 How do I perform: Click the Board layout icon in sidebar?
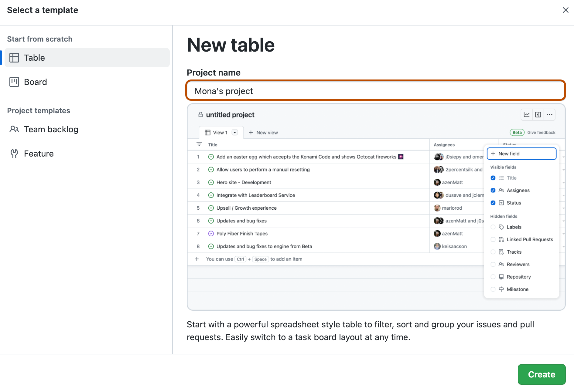pyautogui.click(x=14, y=82)
